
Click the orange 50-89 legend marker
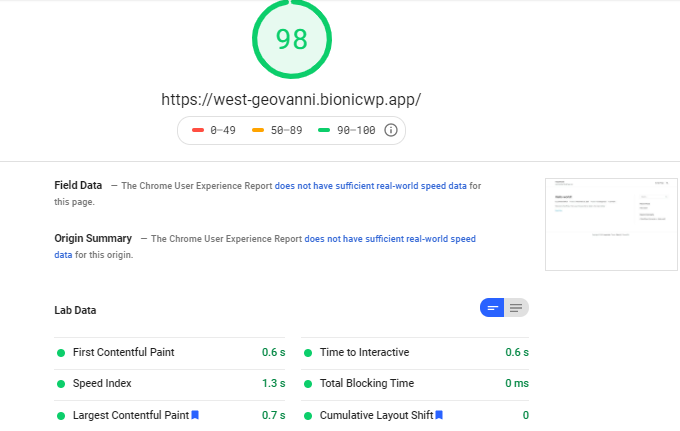pyautogui.click(x=258, y=130)
